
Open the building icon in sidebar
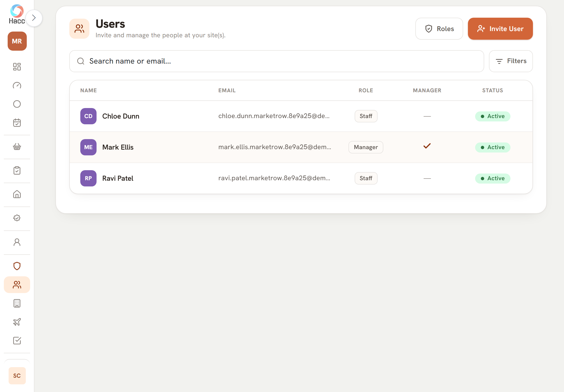tap(17, 303)
